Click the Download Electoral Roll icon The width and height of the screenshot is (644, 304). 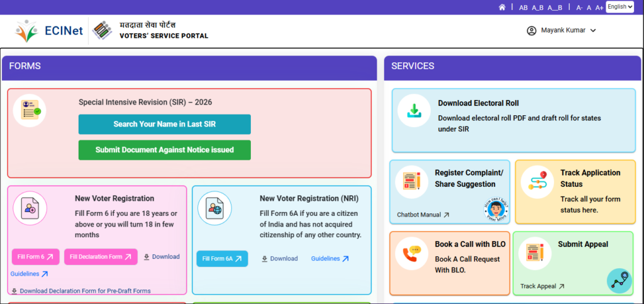tap(414, 111)
